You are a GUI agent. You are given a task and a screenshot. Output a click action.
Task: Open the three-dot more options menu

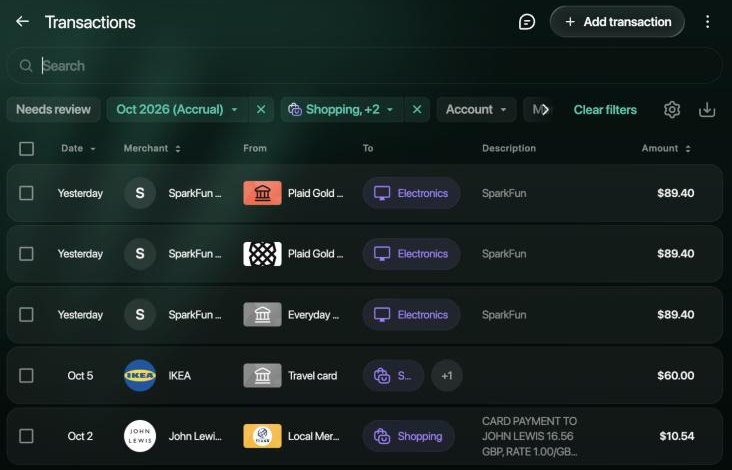(x=707, y=21)
